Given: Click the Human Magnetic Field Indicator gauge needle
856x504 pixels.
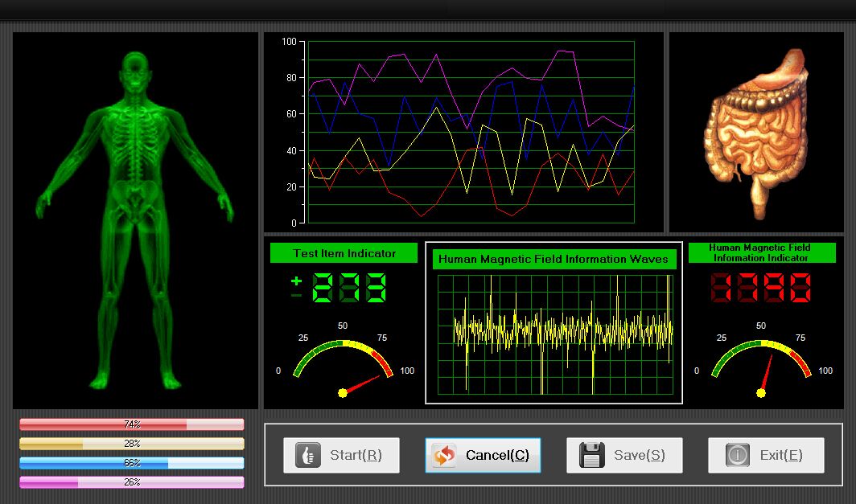Looking at the screenshot, I should pos(766,373).
